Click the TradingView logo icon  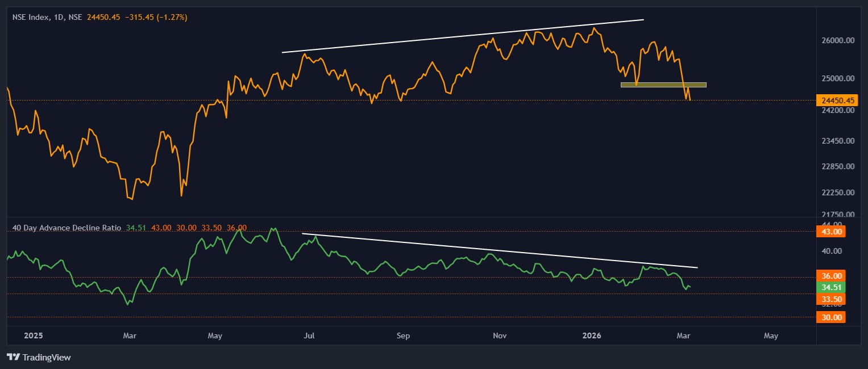[x=14, y=357]
